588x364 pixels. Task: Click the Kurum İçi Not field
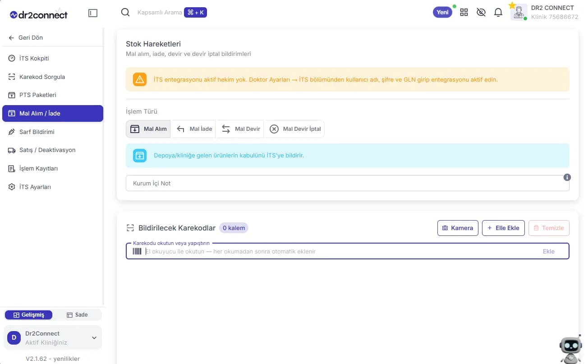pyautogui.click(x=347, y=183)
